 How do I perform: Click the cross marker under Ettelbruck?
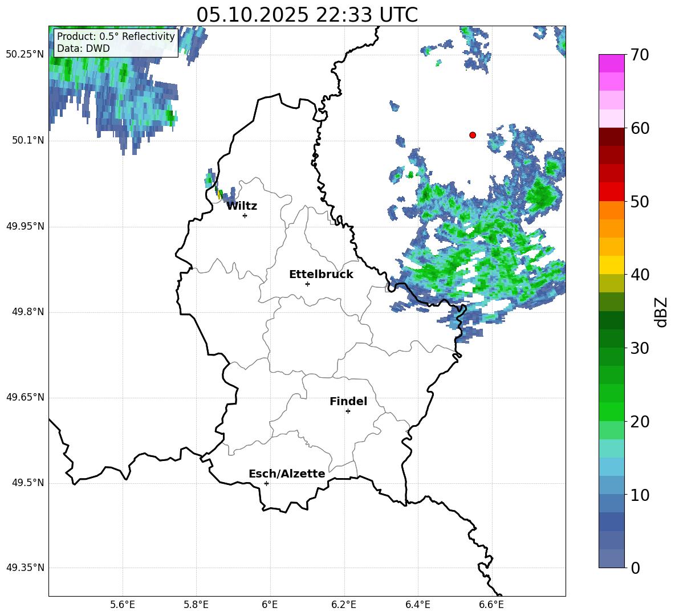tap(307, 284)
